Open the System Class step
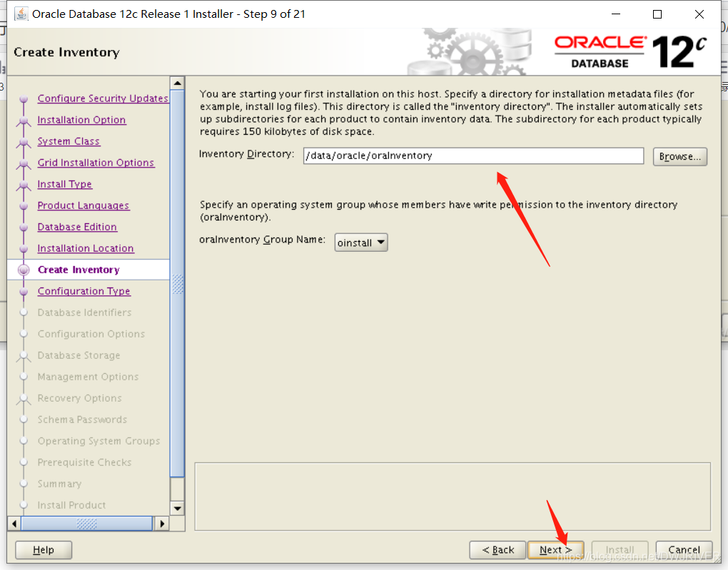This screenshot has width=728, height=570. tap(69, 141)
